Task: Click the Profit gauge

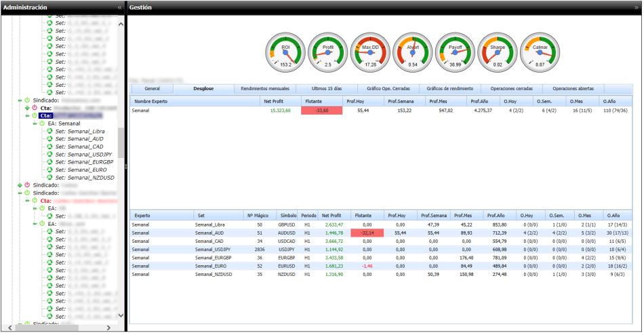Action: 327,52
